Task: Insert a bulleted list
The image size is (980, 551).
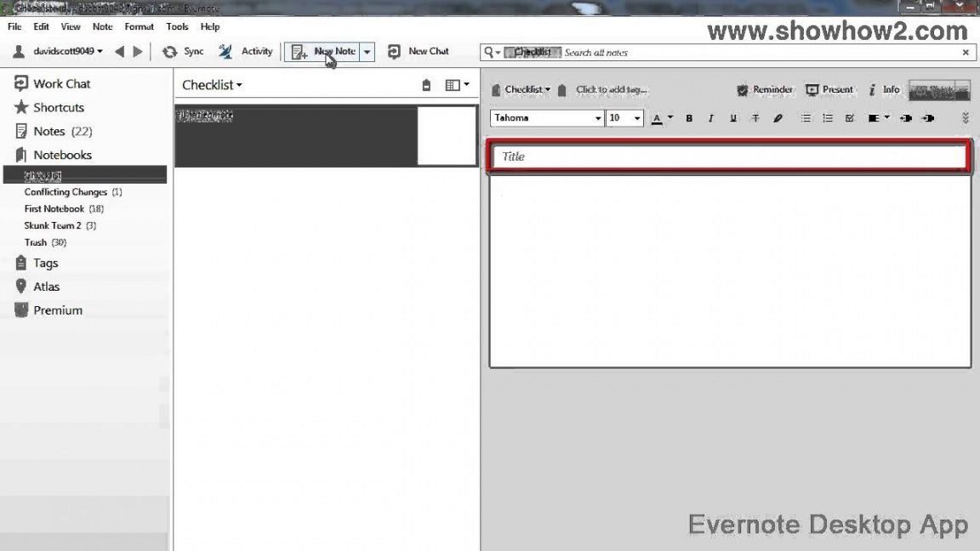Action: pos(805,119)
